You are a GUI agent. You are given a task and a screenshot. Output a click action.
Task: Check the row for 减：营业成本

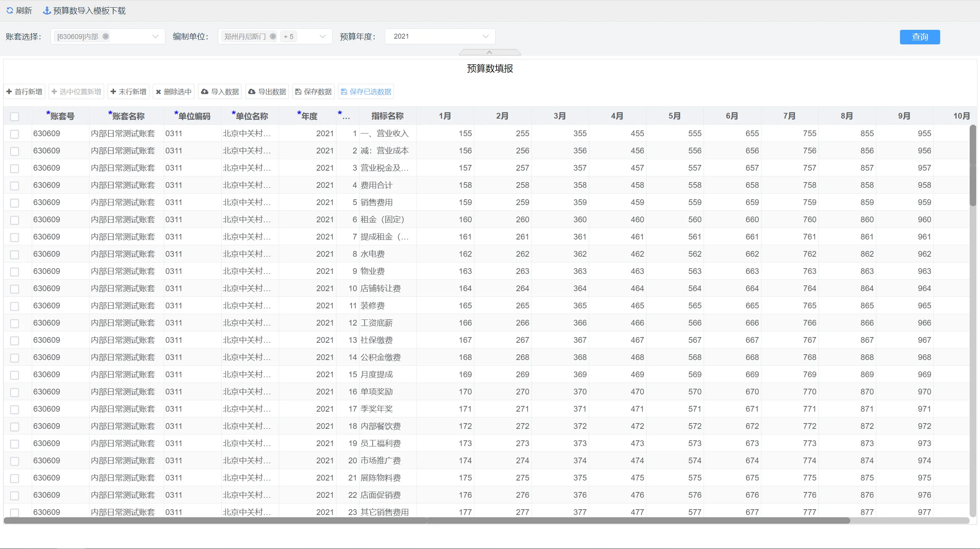[15, 151]
